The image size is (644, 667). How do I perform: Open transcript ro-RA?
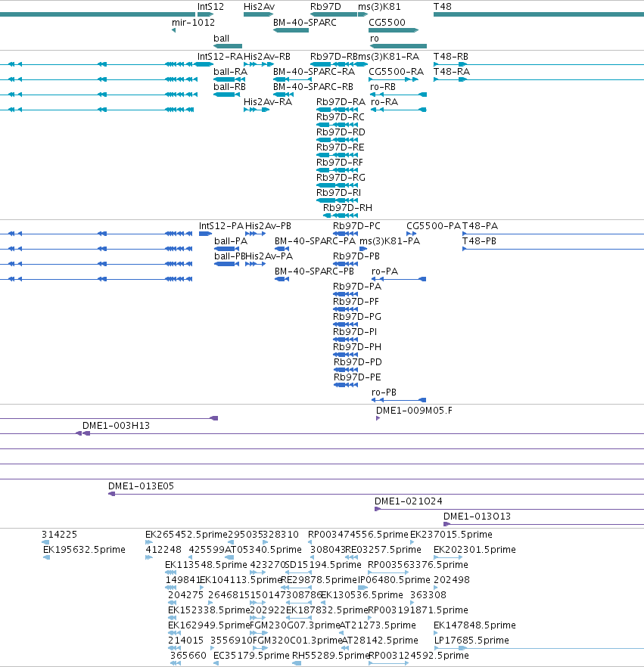click(x=384, y=102)
